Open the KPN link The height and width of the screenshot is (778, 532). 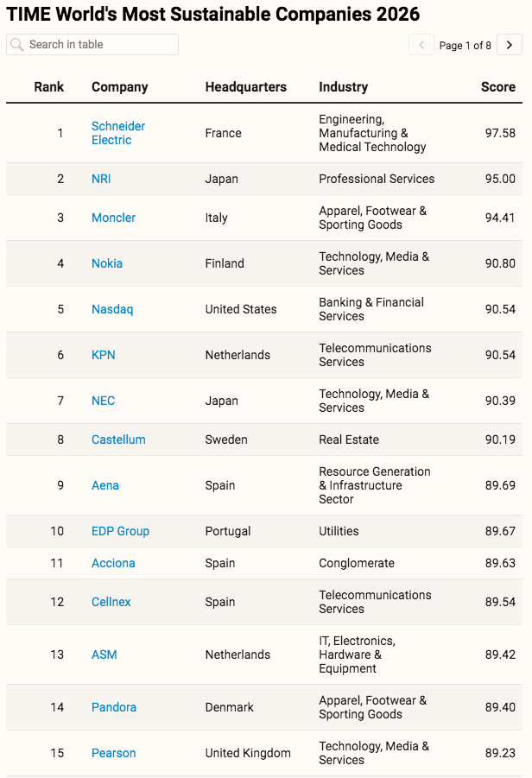point(104,355)
